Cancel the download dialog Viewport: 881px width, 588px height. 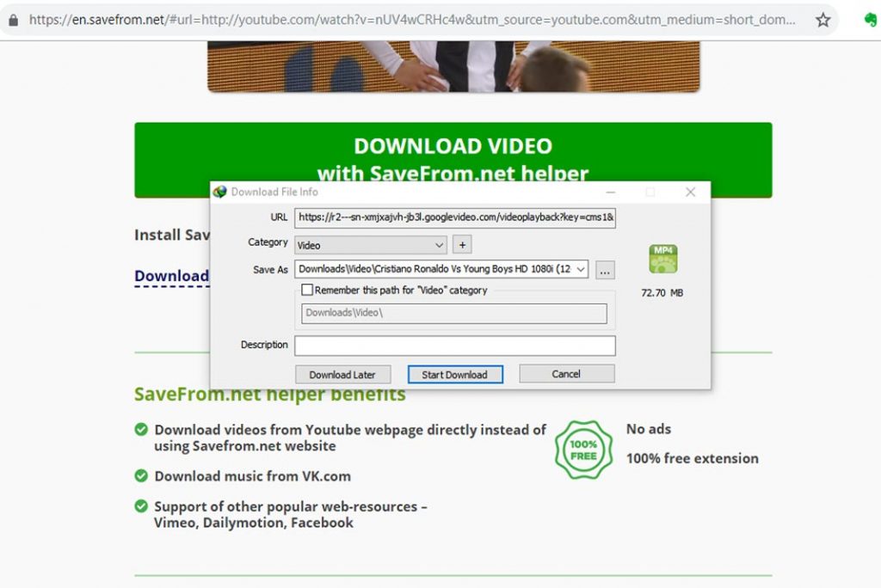click(x=566, y=373)
